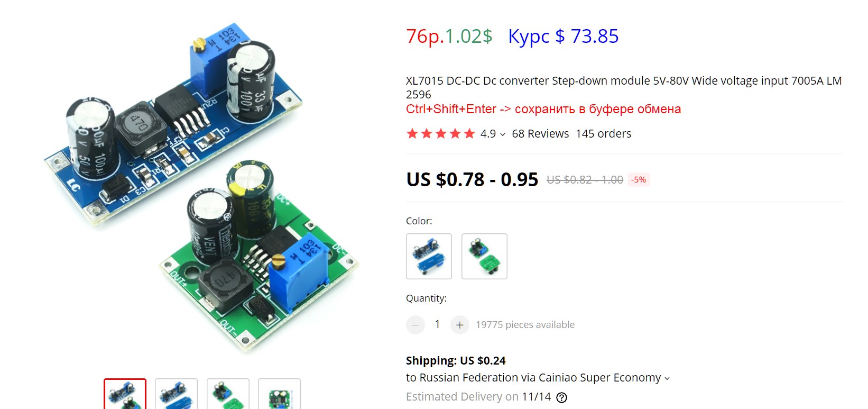Open the 68 Reviews link
Screen dimensions: 868x409
pos(540,134)
